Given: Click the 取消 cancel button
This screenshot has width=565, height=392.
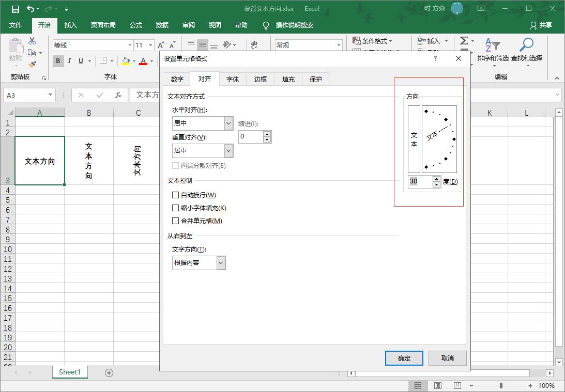Looking at the screenshot, I should [x=448, y=358].
